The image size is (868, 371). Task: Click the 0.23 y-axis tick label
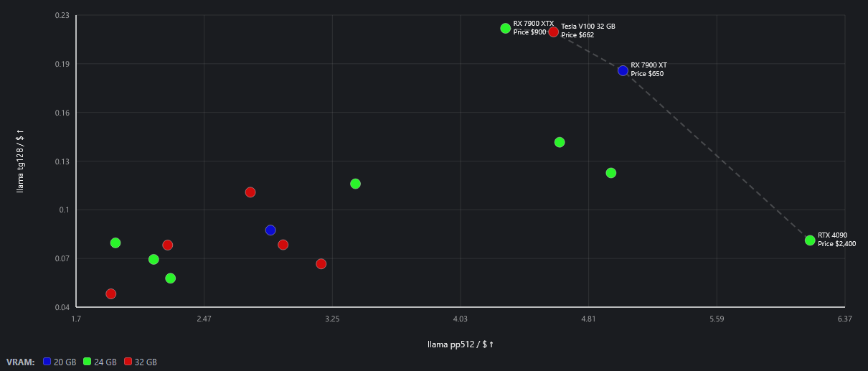point(62,15)
